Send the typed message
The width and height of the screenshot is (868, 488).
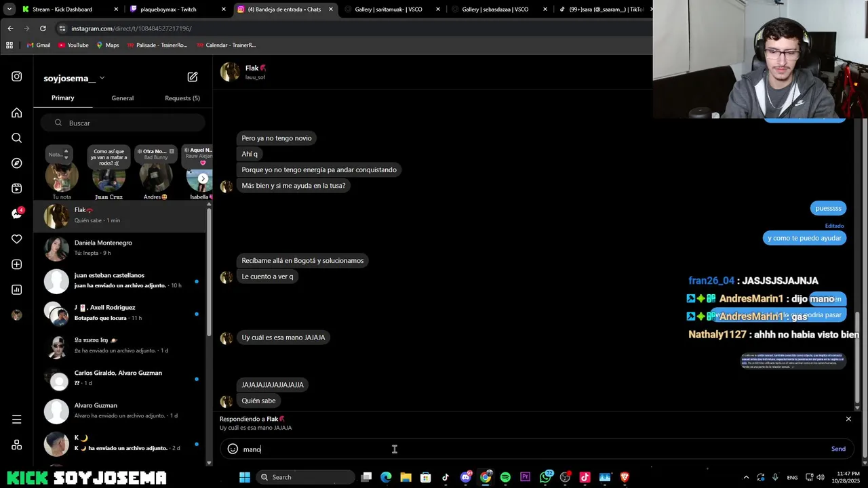click(x=838, y=449)
